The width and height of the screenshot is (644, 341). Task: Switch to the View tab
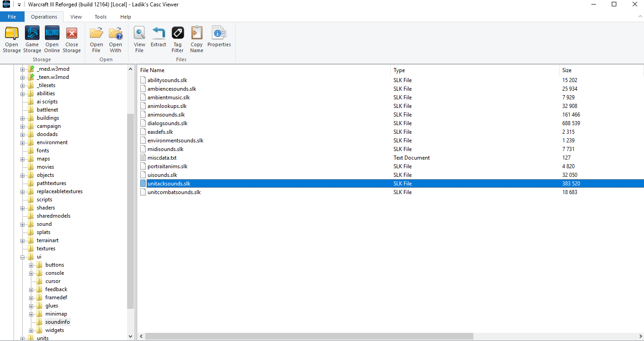[x=76, y=17]
